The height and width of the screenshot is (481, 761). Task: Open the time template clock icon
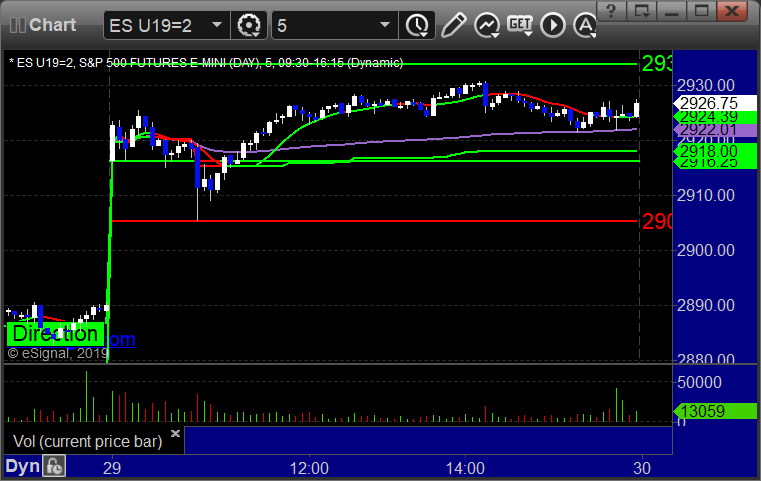coord(417,25)
